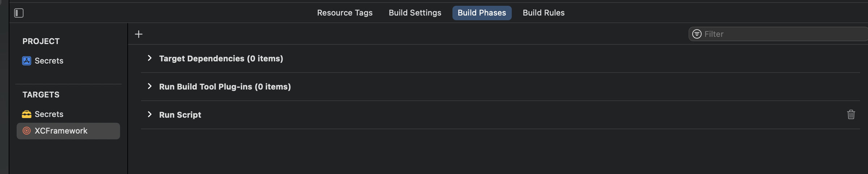Toggle the project and targets sidebar
This screenshot has height=174, width=868.
click(x=19, y=13)
